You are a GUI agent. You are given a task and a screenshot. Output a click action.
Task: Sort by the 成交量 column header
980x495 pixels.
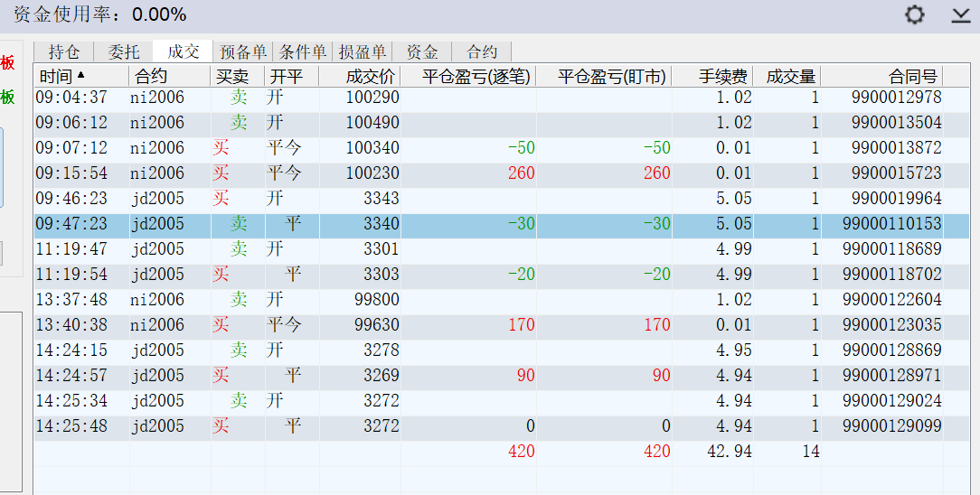[x=787, y=76]
